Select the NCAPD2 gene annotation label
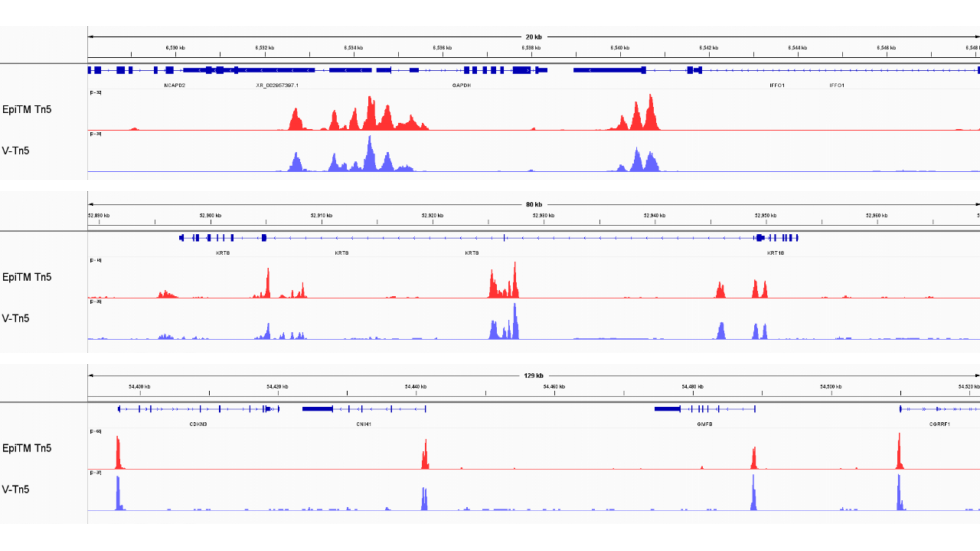This screenshot has width=980, height=551. pos(175,85)
